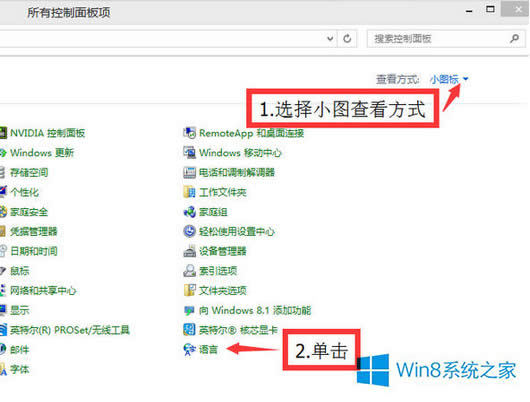Click the 轻松使用设置中心 text link
Image resolution: width=530 pixels, height=402 pixels.
pos(237,232)
